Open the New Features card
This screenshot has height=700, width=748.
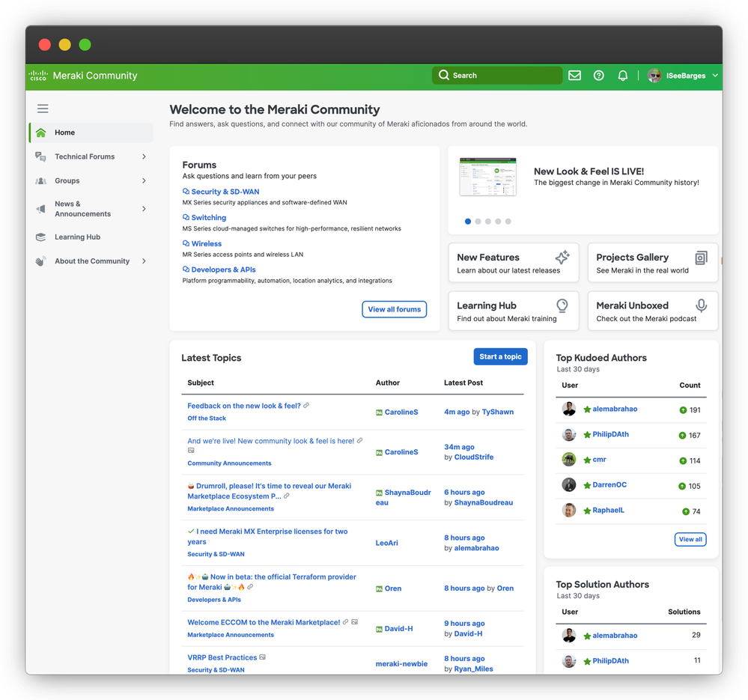514,263
